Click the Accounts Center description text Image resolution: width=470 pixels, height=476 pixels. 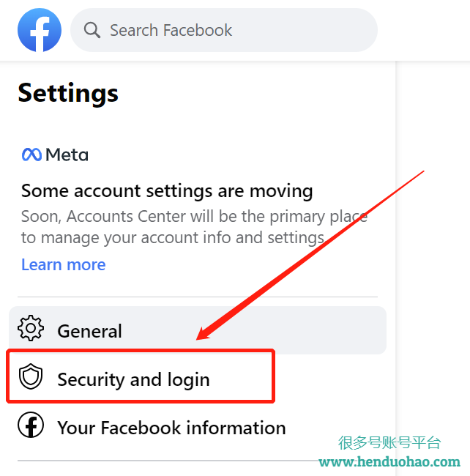pyautogui.click(x=194, y=227)
